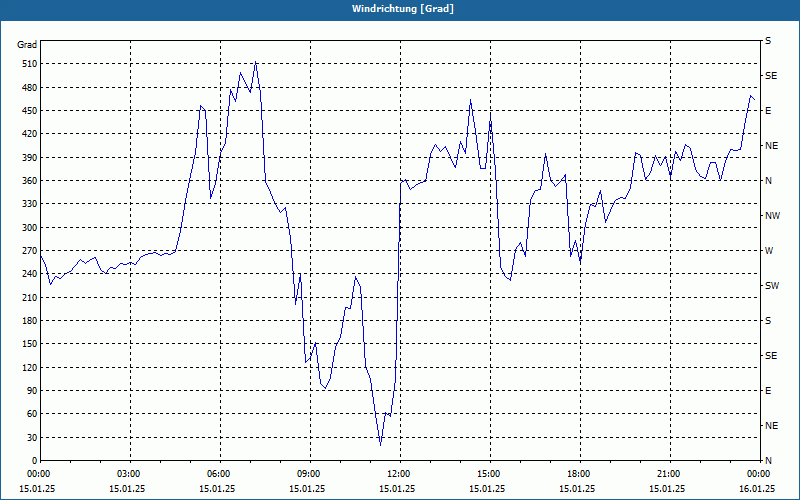Click the E compass label level with 90
800x500 pixels.
click(768, 391)
